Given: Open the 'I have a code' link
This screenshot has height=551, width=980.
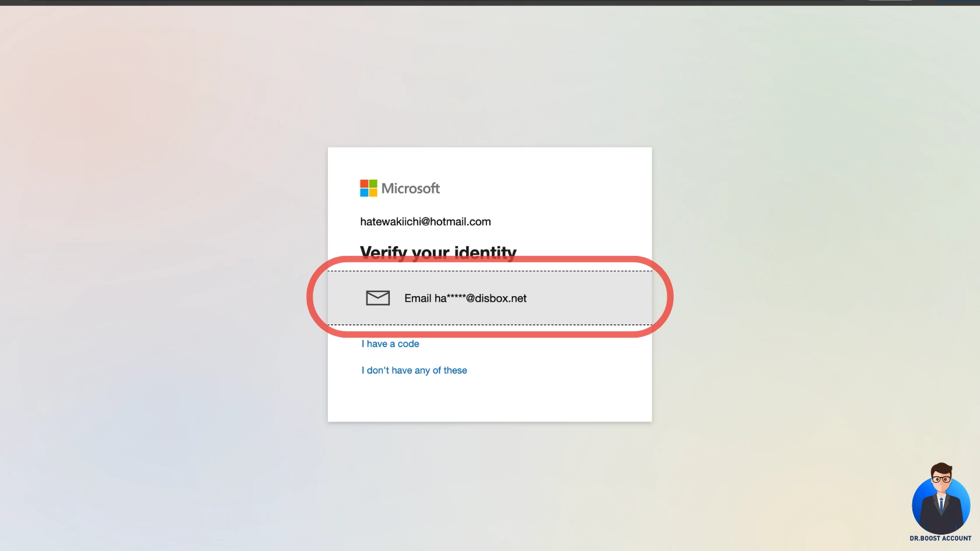Looking at the screenshot, I should (390, 344).
